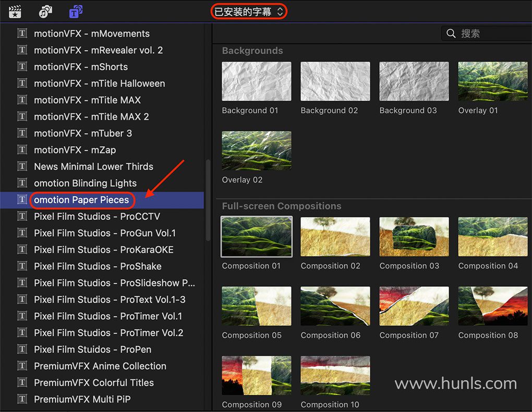Click the title icon beside Pixel Film Studios - ProCCTV
The image size is (532, 412).
coord(22,216)
